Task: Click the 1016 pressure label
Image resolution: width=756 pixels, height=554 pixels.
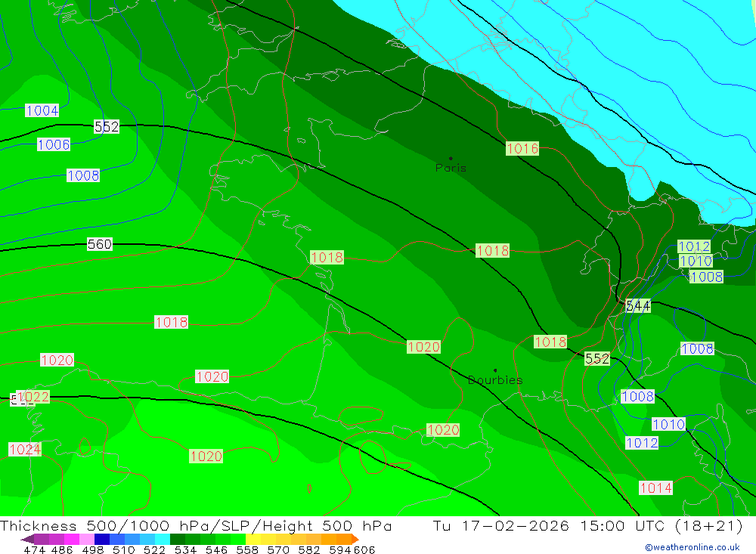Action: pos(522,148)
